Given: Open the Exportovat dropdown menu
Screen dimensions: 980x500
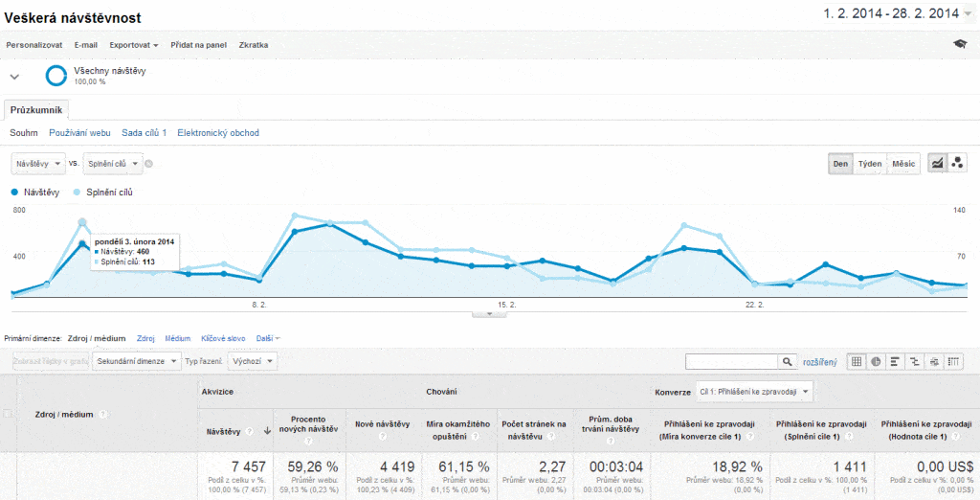Looking at the screenshot, I should pyautogui.click(x=134, y=45).
